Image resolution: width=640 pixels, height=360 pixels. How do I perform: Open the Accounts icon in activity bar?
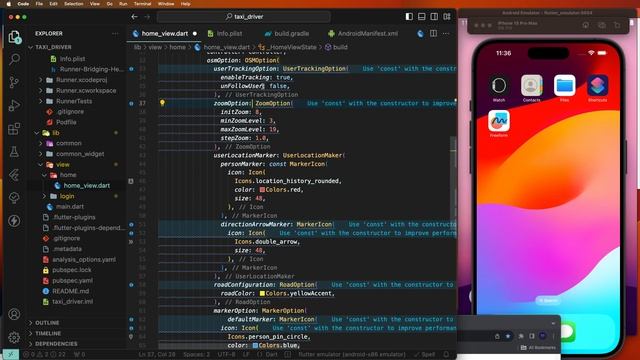[x=14, y=314]
